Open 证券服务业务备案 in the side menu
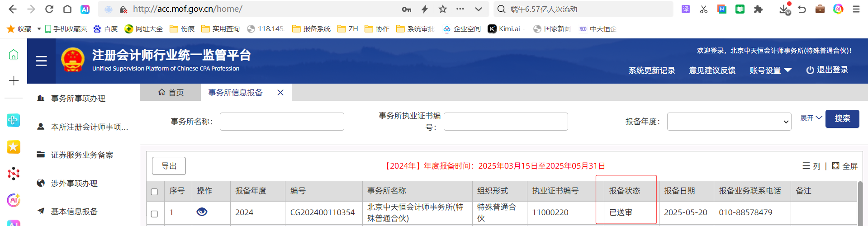 82,155
